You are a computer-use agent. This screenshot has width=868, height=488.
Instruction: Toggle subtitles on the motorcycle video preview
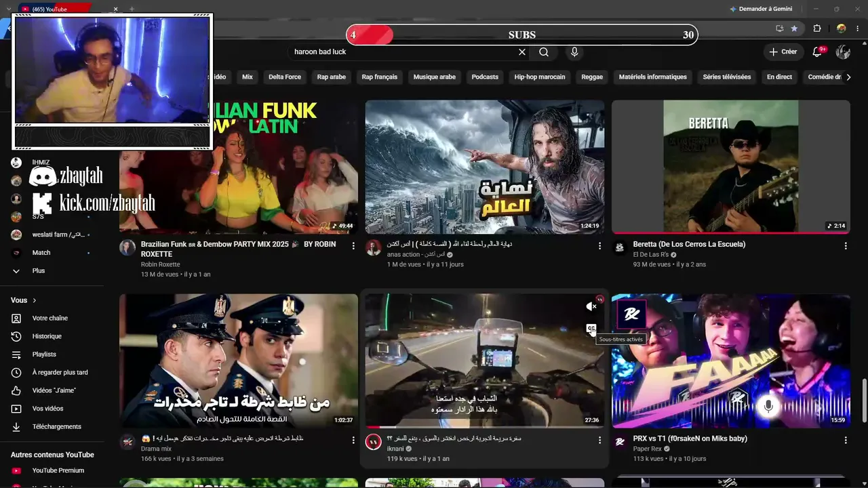point(591,329)
